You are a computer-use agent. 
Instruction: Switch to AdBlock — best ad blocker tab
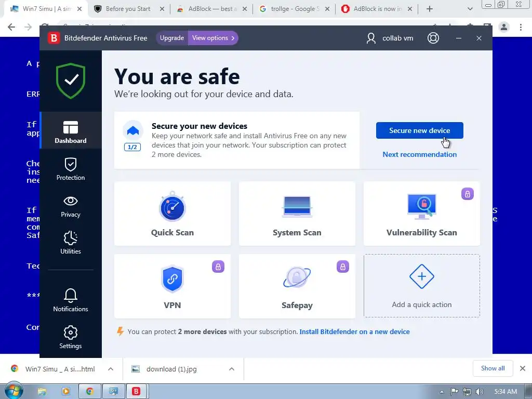[212, 9]
